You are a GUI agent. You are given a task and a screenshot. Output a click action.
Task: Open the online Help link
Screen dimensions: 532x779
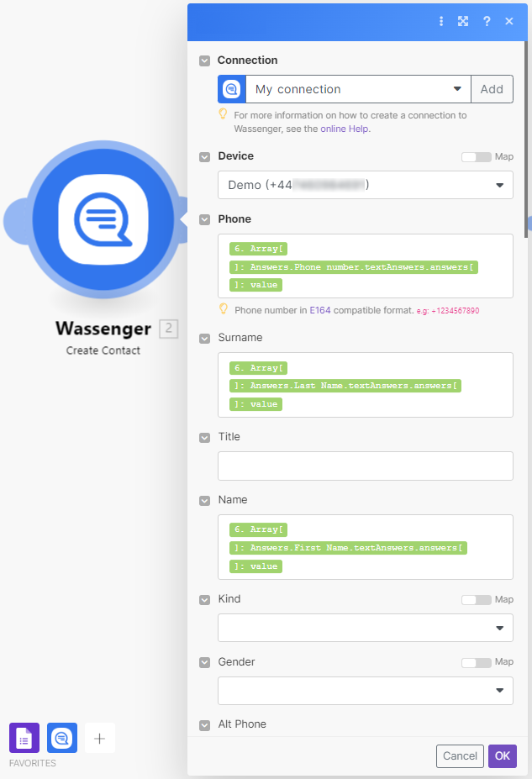tap(345, 129)
